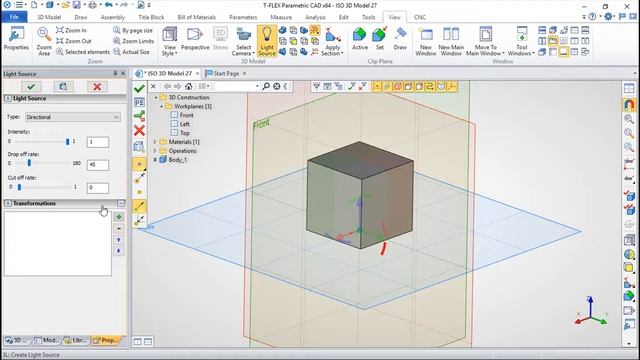Click the Drop off rate value field
Viewport: 640px width, 360px height.
pyautogui.click(x=98, y=165)
